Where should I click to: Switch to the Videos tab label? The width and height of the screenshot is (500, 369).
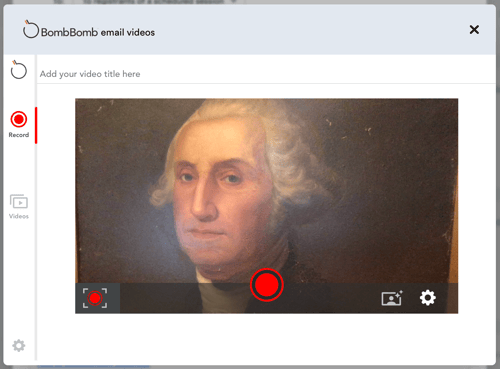[19, 216]
